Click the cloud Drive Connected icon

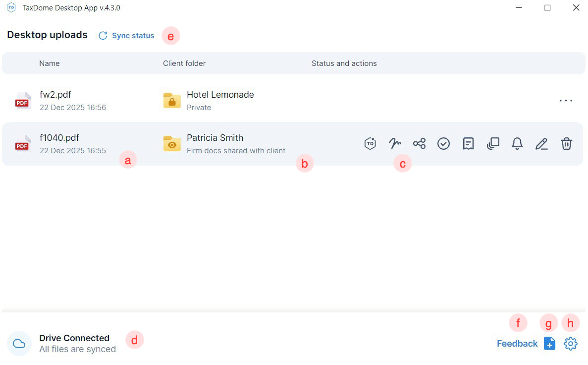tap(19, 344)
